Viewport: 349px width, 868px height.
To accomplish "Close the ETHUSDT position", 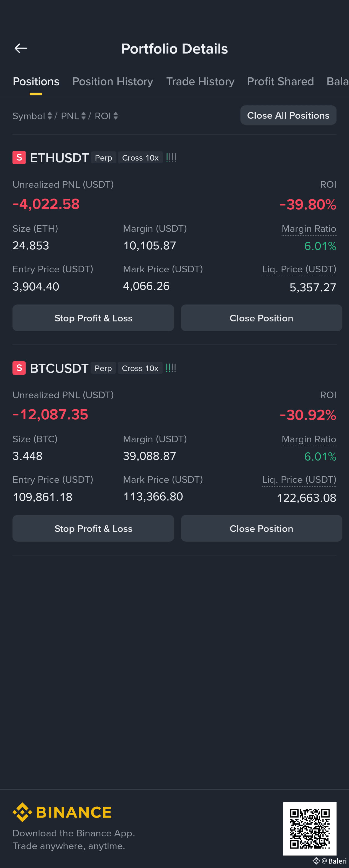I will point(261,318).
